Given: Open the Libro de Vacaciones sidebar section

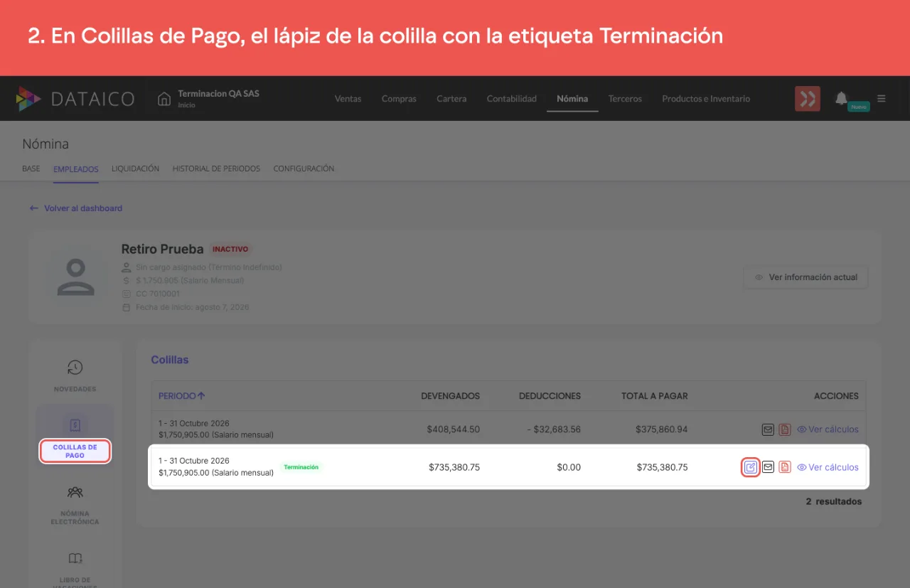Looking at the screenshot, I should (75, 569).
